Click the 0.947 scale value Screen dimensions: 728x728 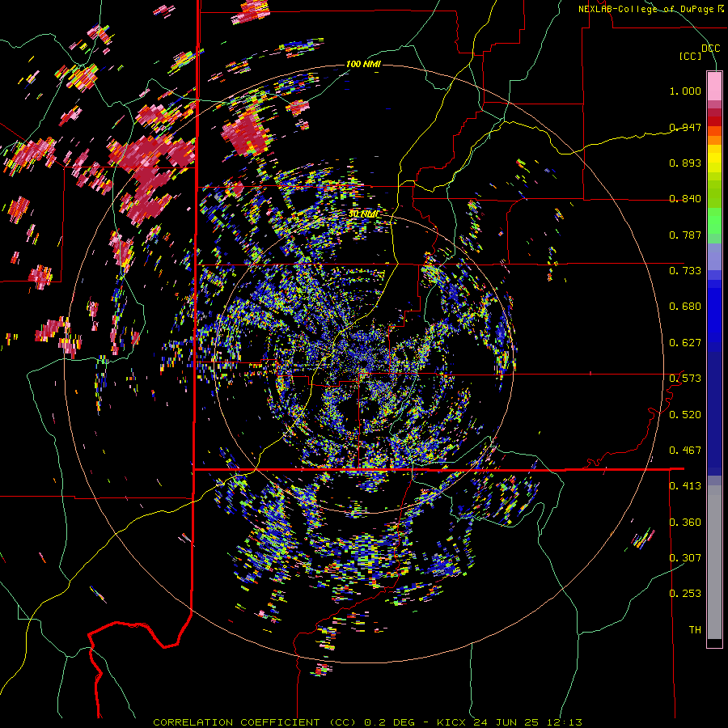685,127
